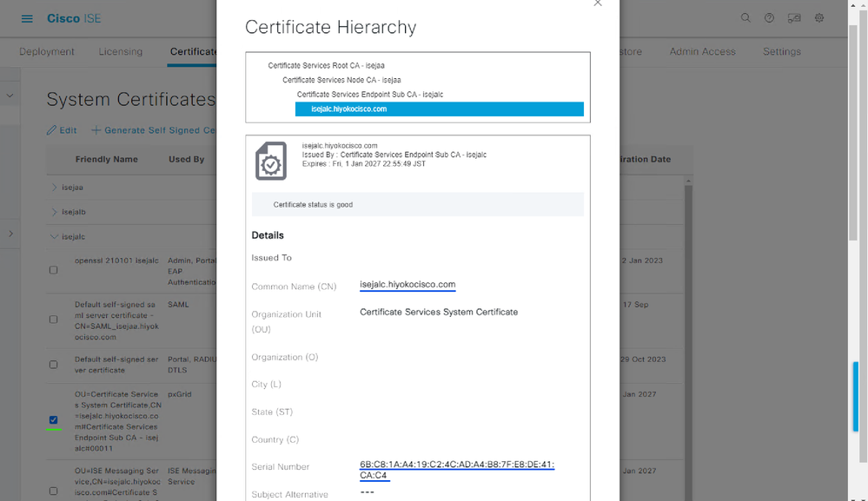This screenshot has height=501, width=868.
Task: Click the Friendly Name column header
Action: pos(106,159)
